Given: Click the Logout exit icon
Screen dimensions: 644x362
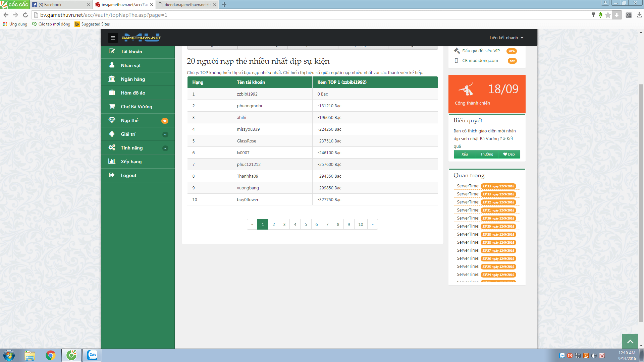Looking at the screenshot, I should 112,175.
